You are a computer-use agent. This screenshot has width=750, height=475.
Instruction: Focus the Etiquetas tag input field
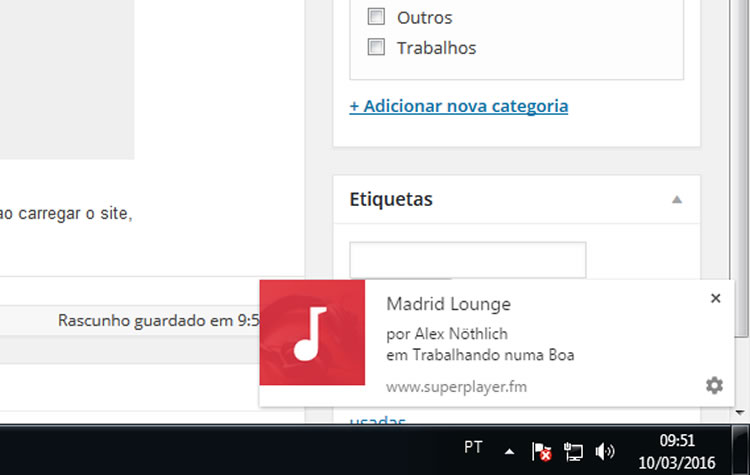click(467, 260)
